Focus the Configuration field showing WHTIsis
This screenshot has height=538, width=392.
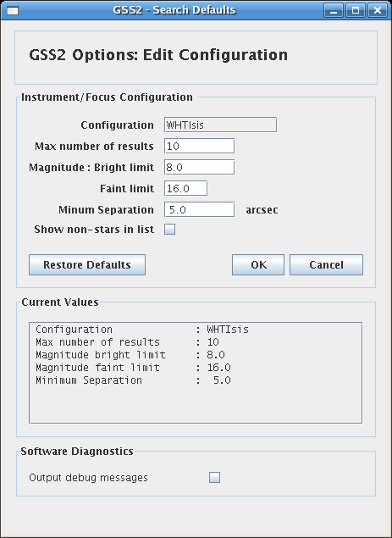220,125
